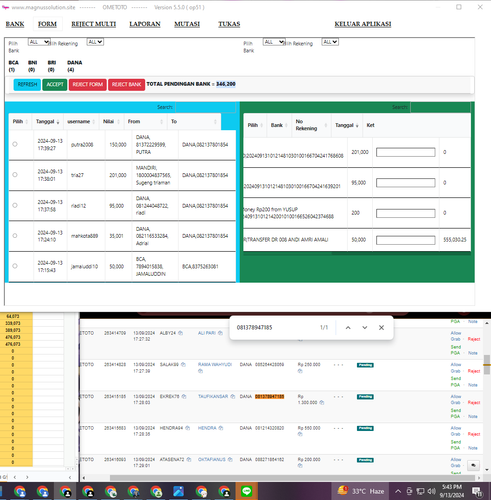Open the FORM menu
Image resolution: width=491 pixels, height=500 pixels.
47,24
